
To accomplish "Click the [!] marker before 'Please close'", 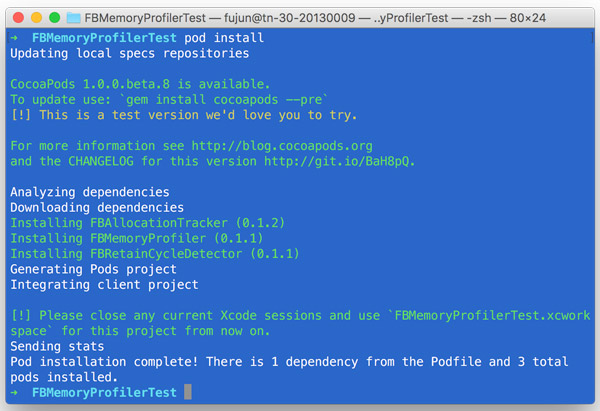I will 21,316.
